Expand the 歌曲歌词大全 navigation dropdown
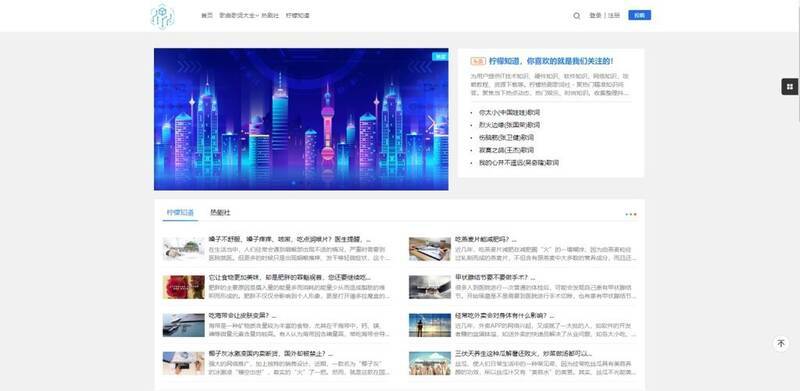This screenshot has height=391, width=800. [239, 16]
